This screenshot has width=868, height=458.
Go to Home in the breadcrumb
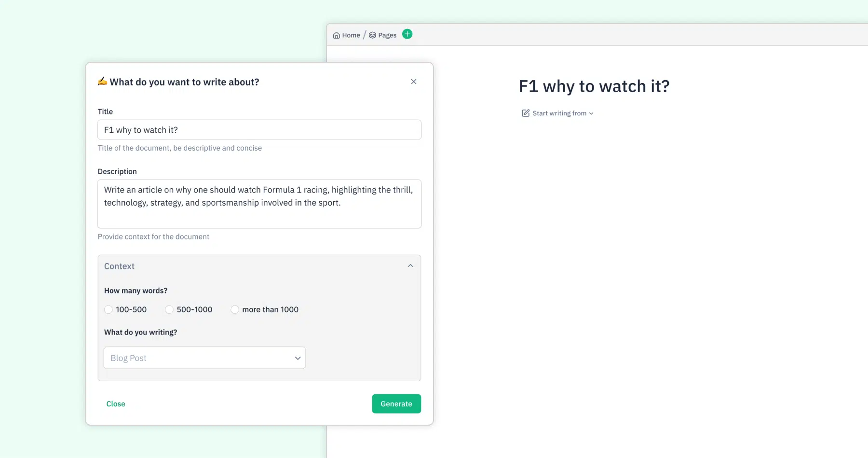pyautogui.click(x=351, y=35)
